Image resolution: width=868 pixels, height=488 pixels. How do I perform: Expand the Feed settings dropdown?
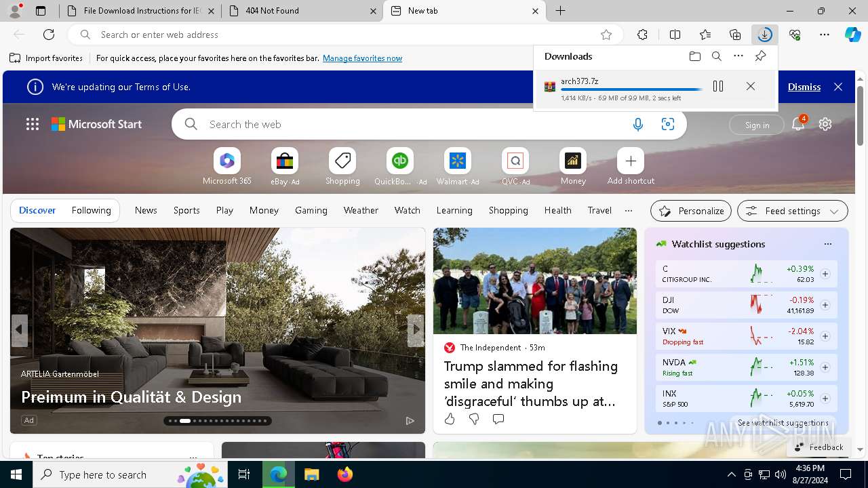click(793, 211)
